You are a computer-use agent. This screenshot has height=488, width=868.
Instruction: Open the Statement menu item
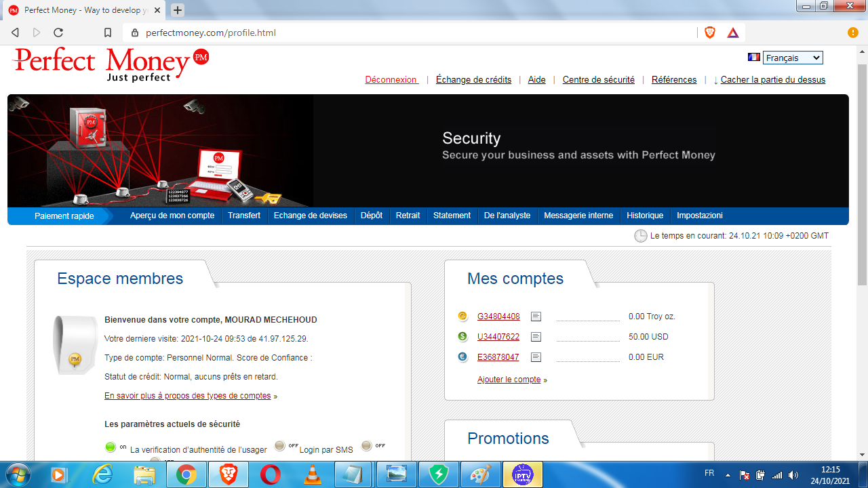452,216
